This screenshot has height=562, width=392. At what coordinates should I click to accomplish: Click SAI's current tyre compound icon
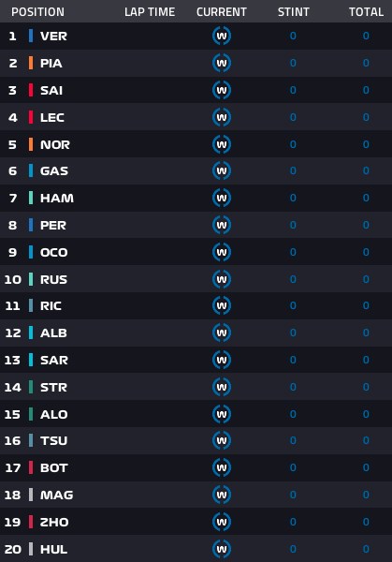point(222,90)
